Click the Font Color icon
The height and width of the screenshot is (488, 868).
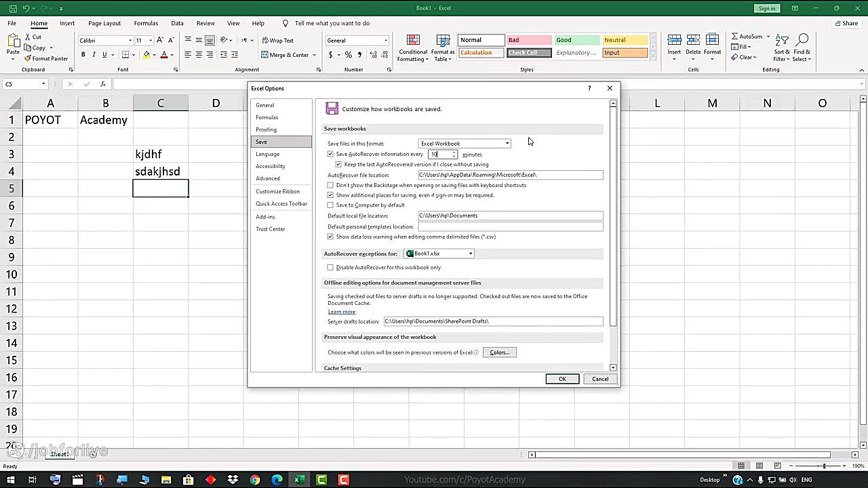163,55
